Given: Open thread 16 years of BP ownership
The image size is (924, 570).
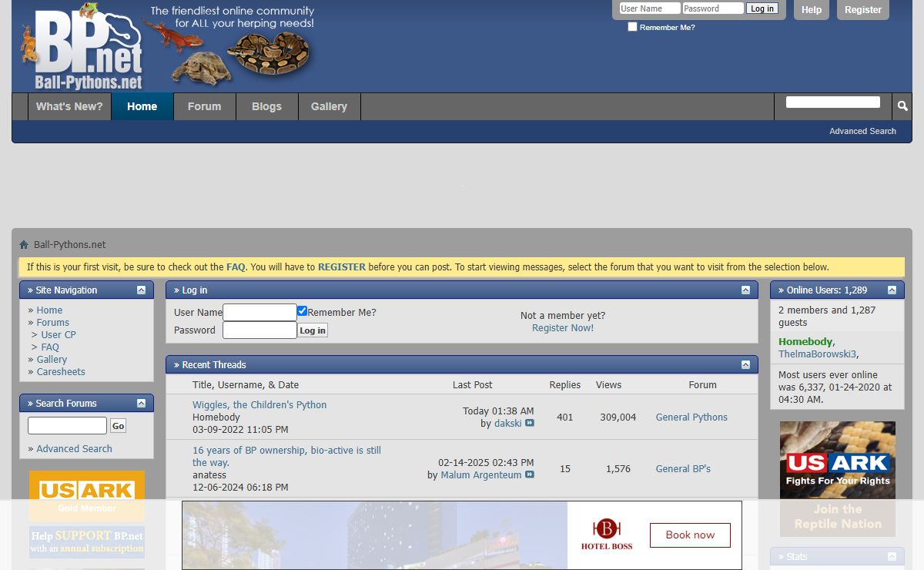Looking at the screenshot, I should [286, 456].
